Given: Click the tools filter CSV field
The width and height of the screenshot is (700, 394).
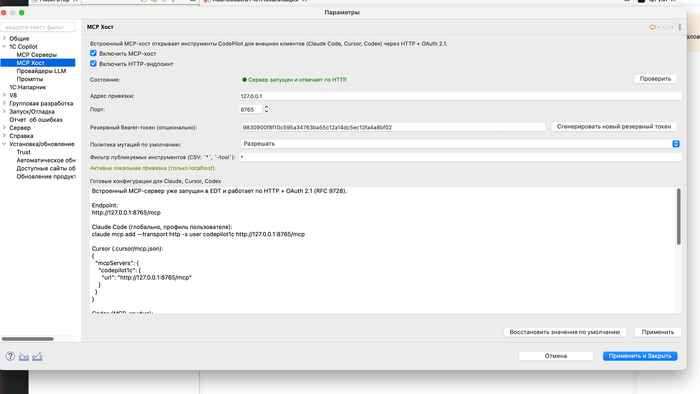Looking at the screenshot, I should [460, 157].
